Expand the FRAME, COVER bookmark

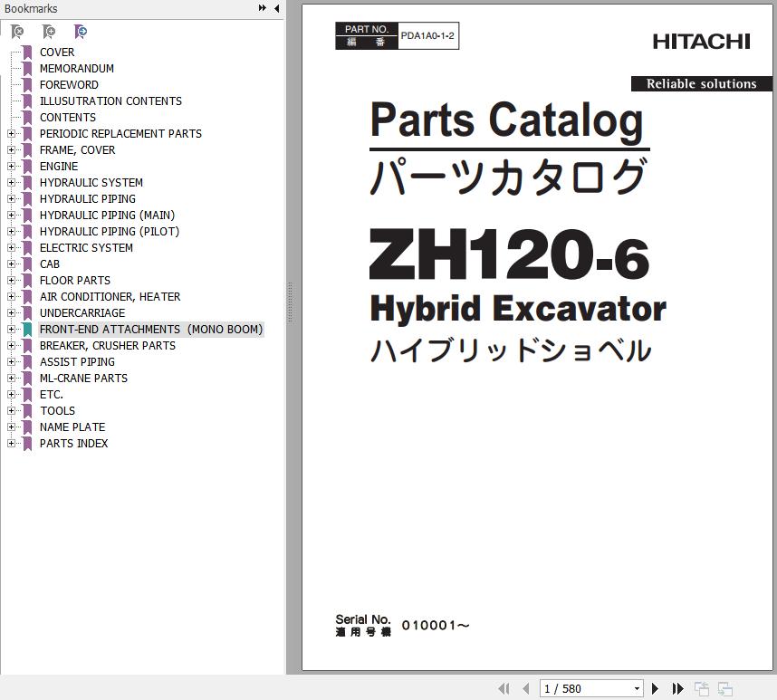11,150
